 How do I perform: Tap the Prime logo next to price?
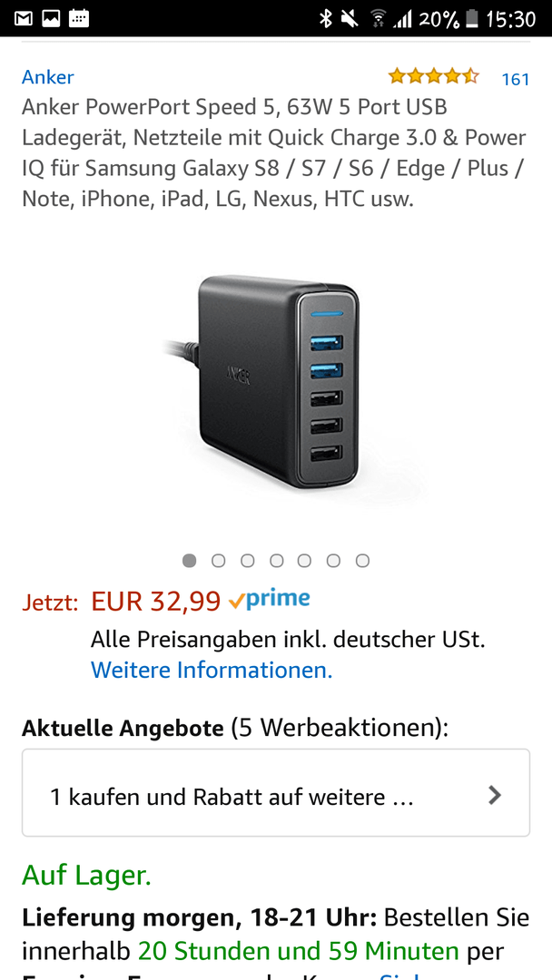269,600
